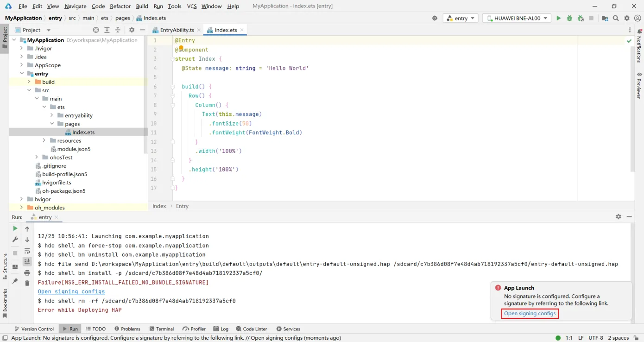Click the pages breadcrumb in navigation bar

coord(122,18)
